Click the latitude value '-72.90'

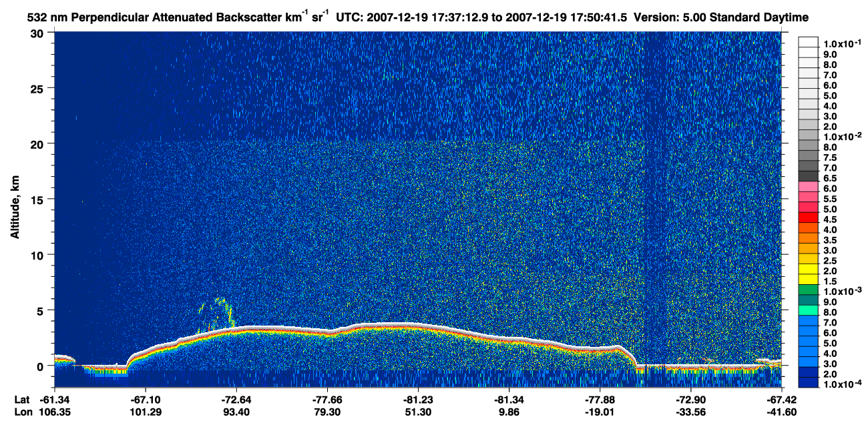click(690, 400)
